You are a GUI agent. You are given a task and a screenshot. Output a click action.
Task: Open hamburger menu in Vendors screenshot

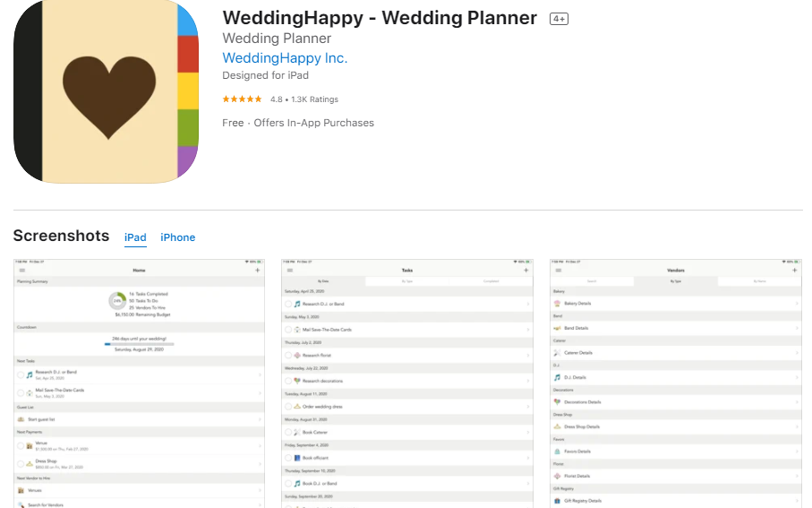[x=559, y=270]
